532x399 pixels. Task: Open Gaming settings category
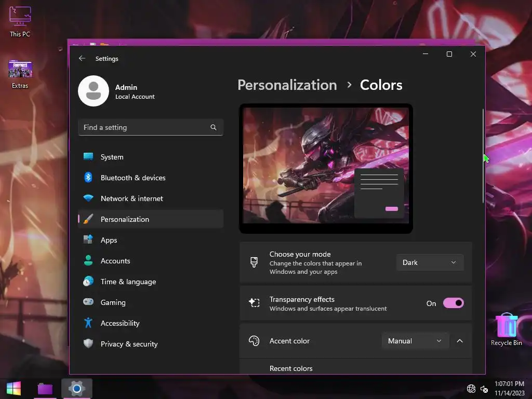151,302
